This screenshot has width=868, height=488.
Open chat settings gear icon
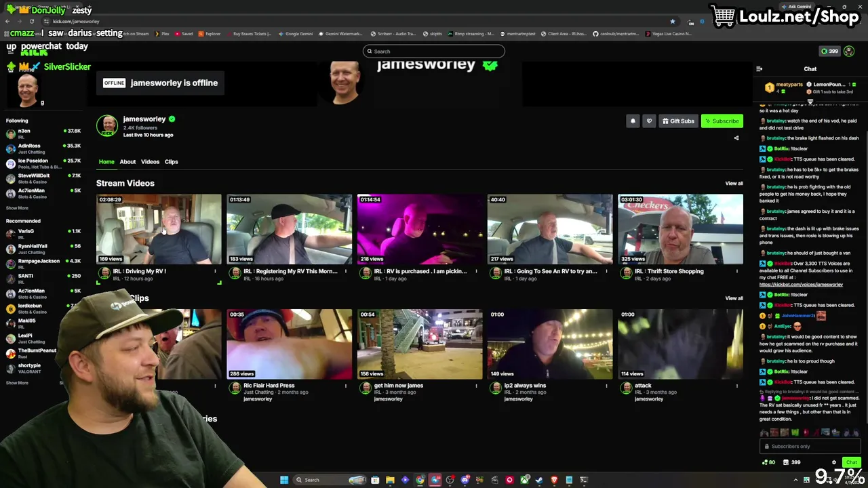pos(834,462)
